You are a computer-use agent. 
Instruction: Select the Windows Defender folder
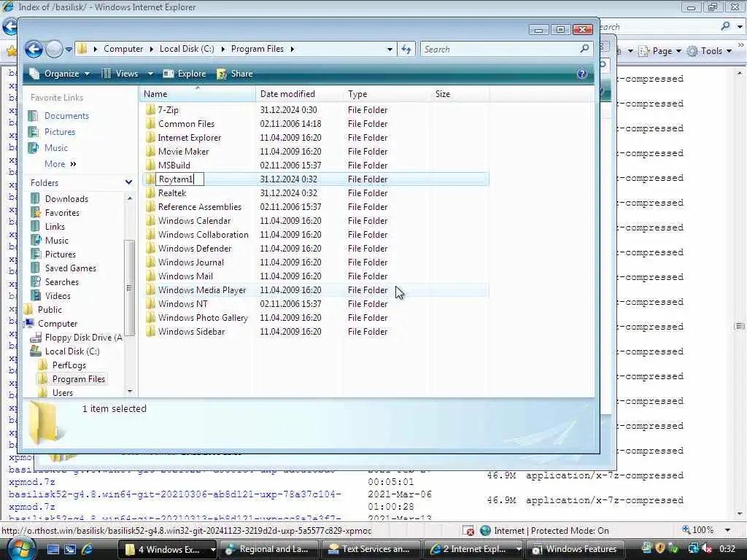pos(195,248)
